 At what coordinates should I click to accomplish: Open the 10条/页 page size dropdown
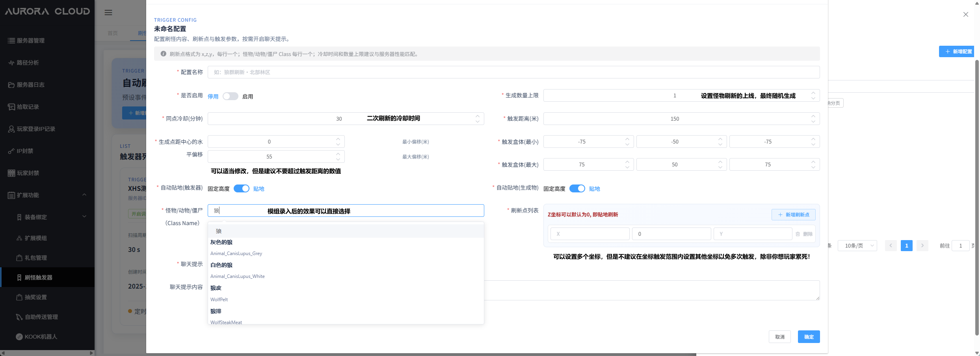tap(857, 246)
